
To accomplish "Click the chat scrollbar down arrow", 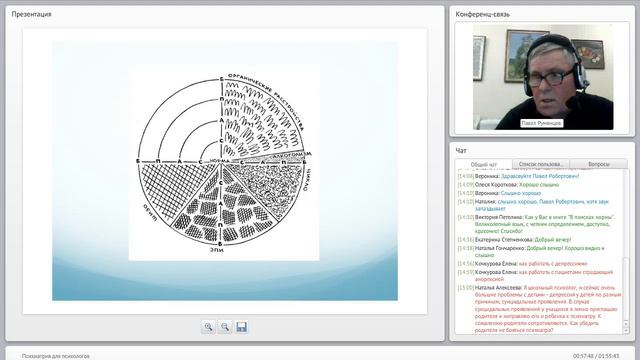I will (626, 331).
